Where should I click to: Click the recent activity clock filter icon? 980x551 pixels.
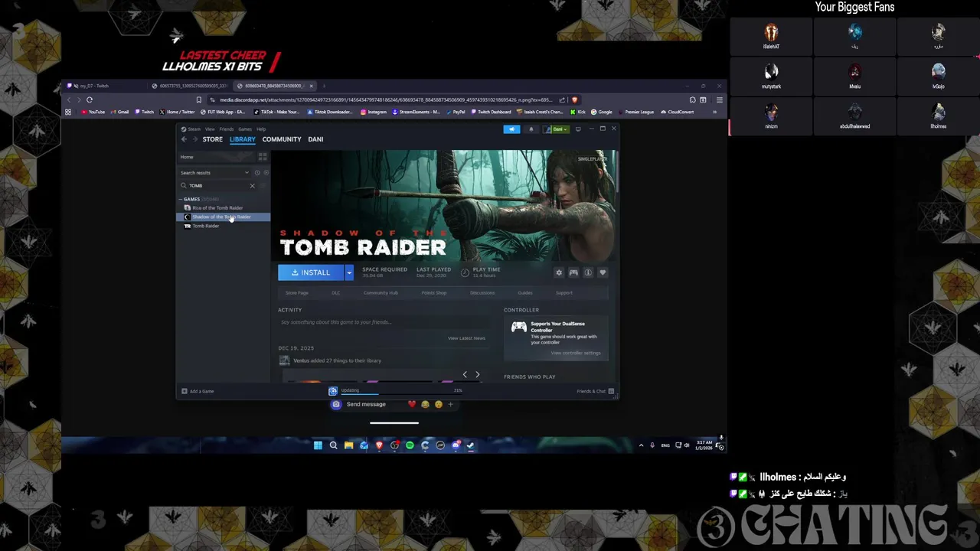(257, 173)
